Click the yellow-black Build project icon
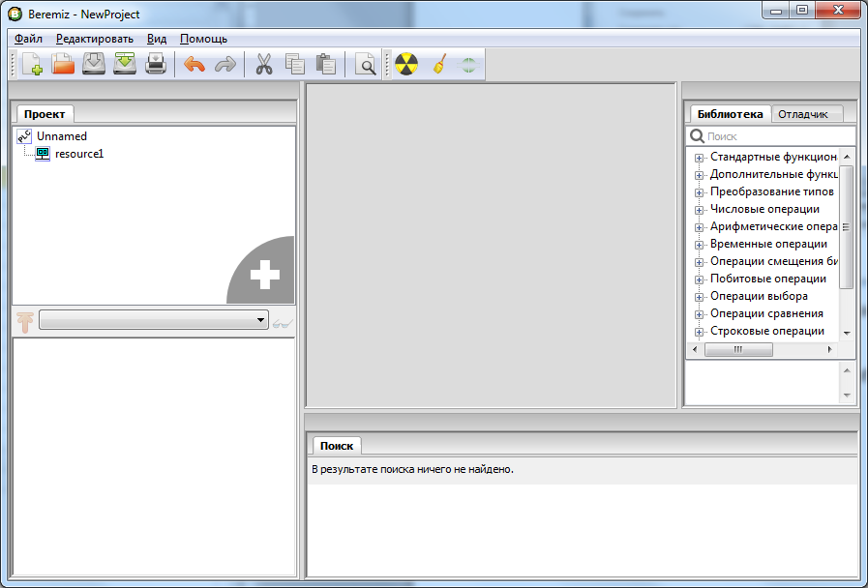Image resolution: width=868 pixels, height=588 pixels. [405, 65]
